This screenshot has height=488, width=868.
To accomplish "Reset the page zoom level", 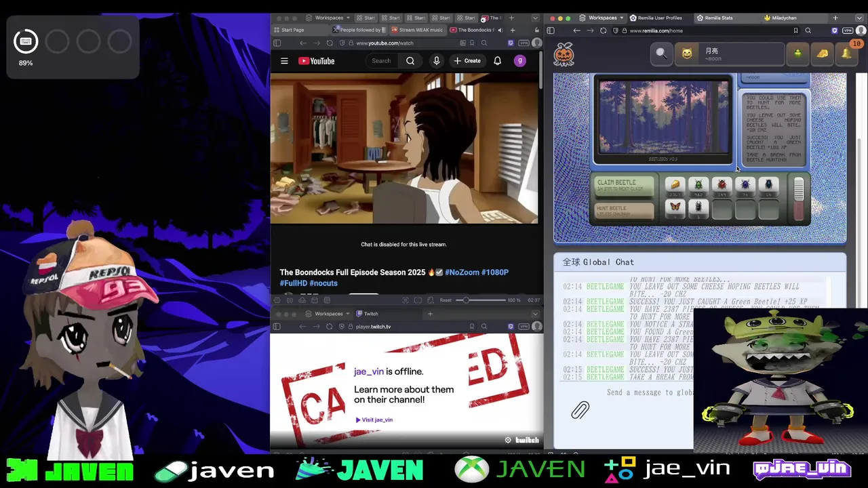I will click(446, 300).
